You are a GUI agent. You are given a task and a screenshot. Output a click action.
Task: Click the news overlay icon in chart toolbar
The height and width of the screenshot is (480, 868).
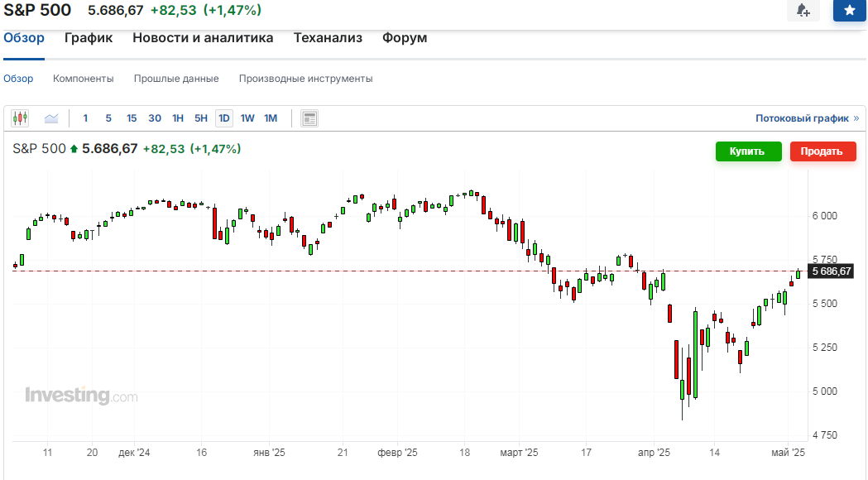pos(309,118)
